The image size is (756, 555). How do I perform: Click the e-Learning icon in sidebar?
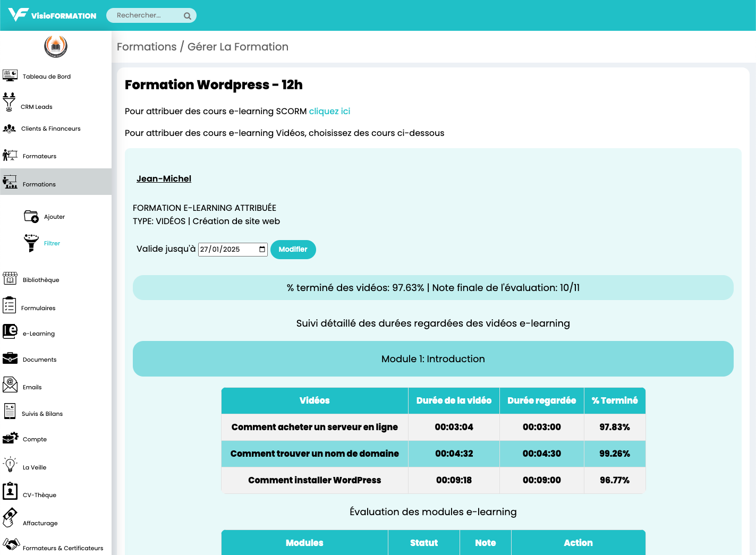pos(10,331)
